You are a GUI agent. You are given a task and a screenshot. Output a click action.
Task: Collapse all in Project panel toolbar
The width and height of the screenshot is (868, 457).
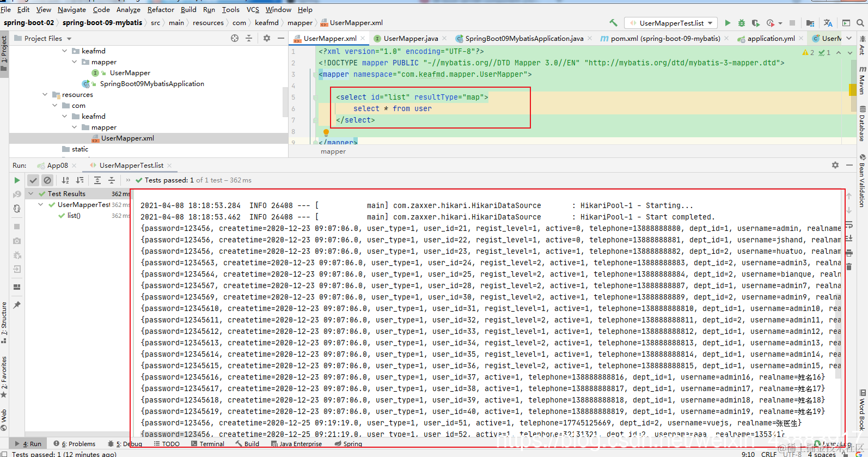[249, 38]
